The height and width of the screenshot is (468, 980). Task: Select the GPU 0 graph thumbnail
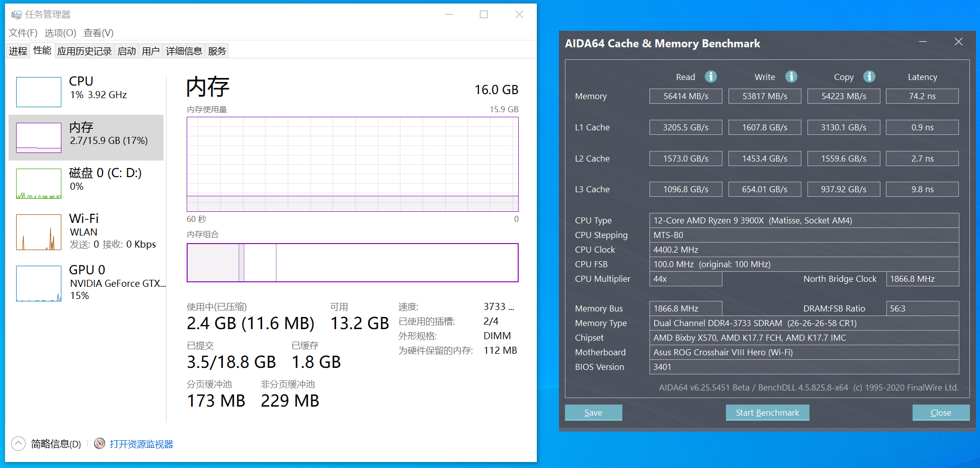[39, 284]
